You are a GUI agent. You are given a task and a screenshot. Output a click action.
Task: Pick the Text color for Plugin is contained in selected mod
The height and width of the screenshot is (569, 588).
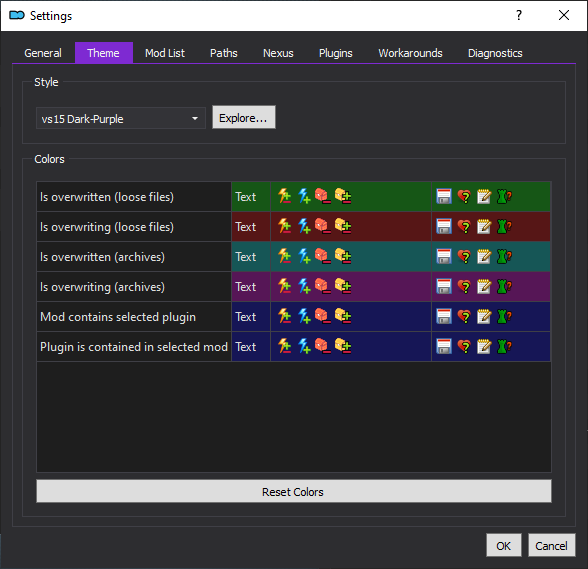pos(251,347)
